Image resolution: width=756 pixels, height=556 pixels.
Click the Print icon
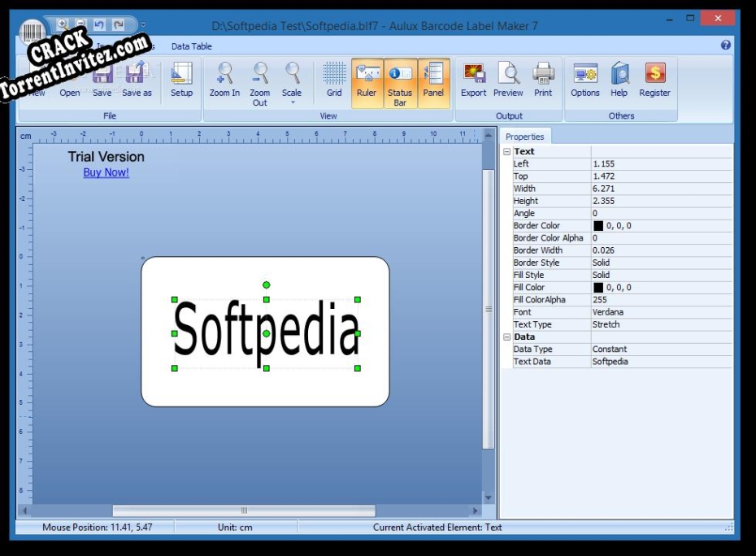click(x=542, y=81)
